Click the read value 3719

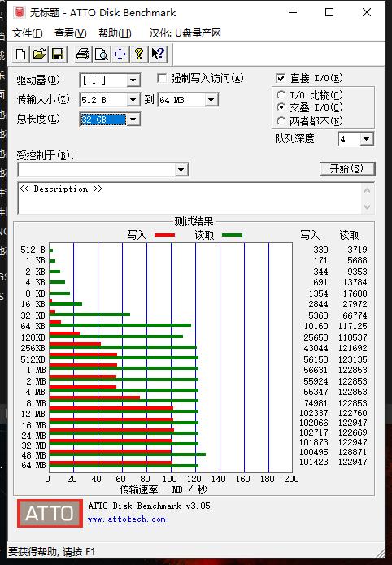point(357,250)
